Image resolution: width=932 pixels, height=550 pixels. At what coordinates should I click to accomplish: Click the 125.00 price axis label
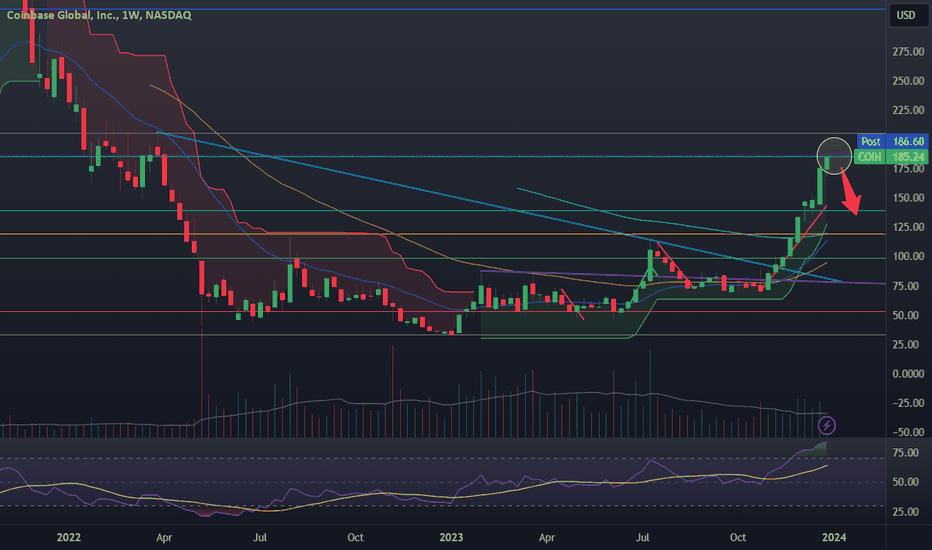coord(908,227)
